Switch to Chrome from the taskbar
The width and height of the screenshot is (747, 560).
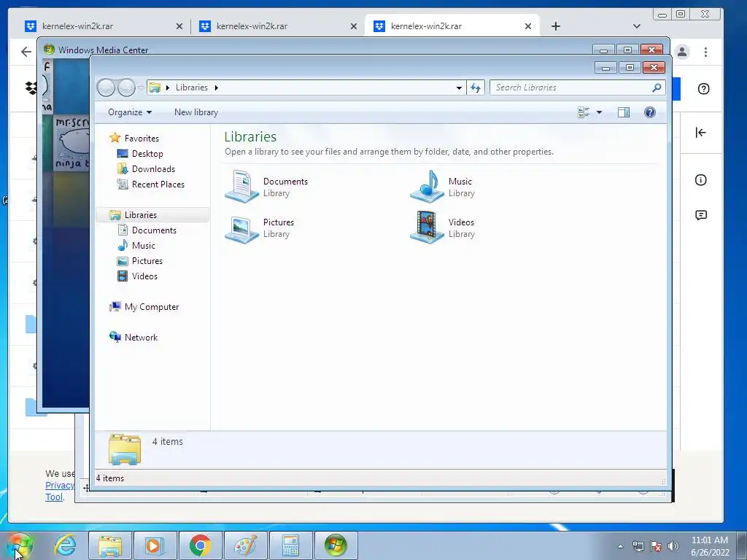[200, 545]
